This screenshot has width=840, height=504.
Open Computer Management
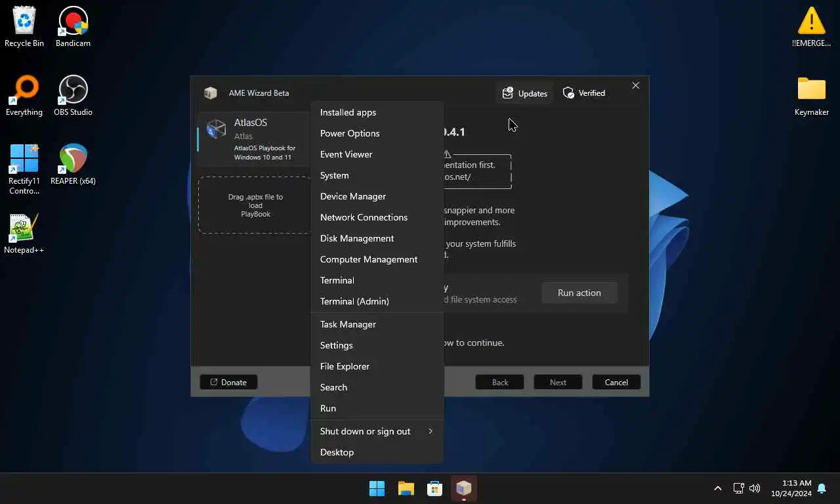tap(377, 259)
